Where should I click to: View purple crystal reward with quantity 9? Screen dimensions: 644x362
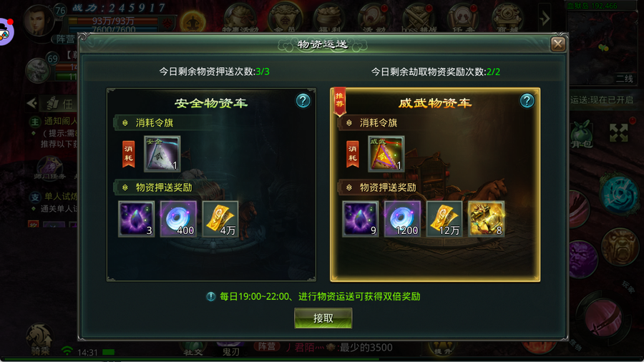click(x=360, y=219)
